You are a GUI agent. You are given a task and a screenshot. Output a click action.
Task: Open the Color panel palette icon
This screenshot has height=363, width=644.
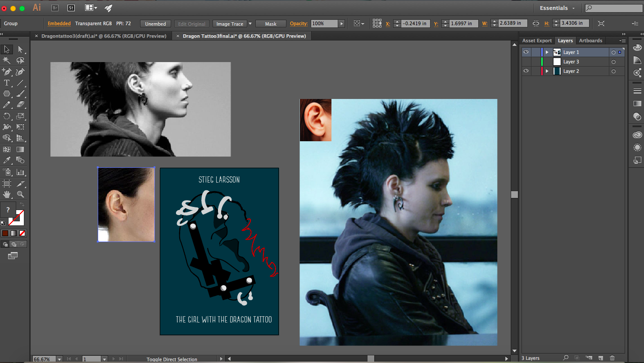pos(637,47)
